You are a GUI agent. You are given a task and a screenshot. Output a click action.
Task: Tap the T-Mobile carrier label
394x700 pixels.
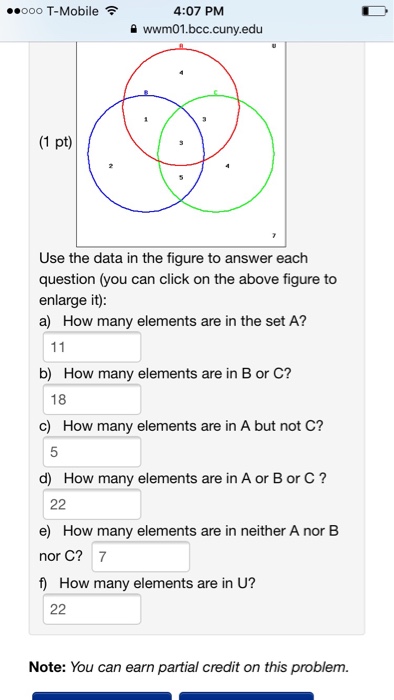(x=72, y=11)
